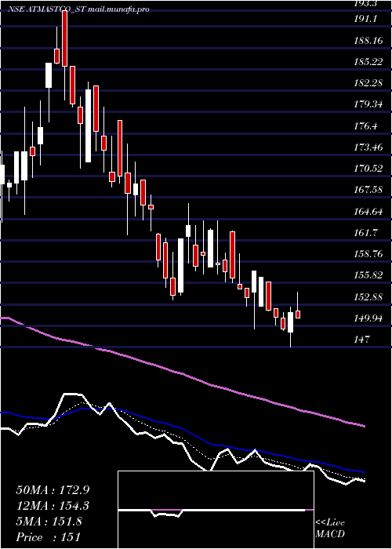Click the 158.76 price axis label
Screen dimensions: 392x549
tap(368, 254)
